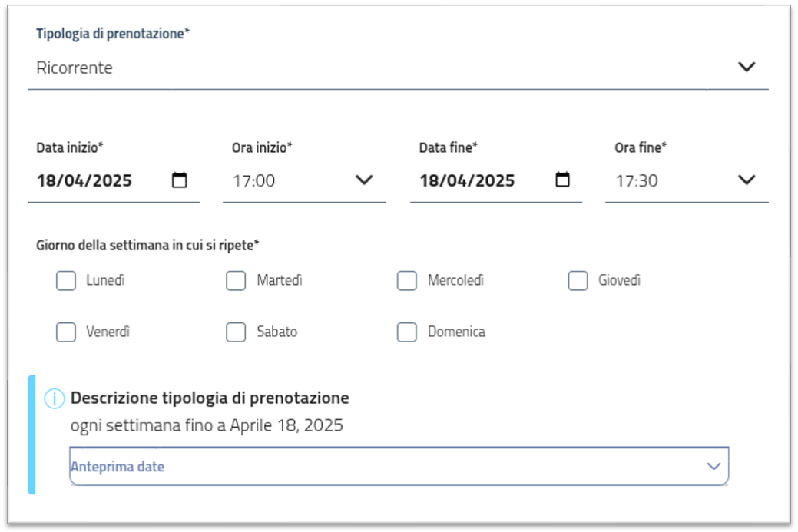Screen dimensions: 798x532
Task: Check the Mercoledì weekday option
Action: pyautogui.click(x=406, y=281)
